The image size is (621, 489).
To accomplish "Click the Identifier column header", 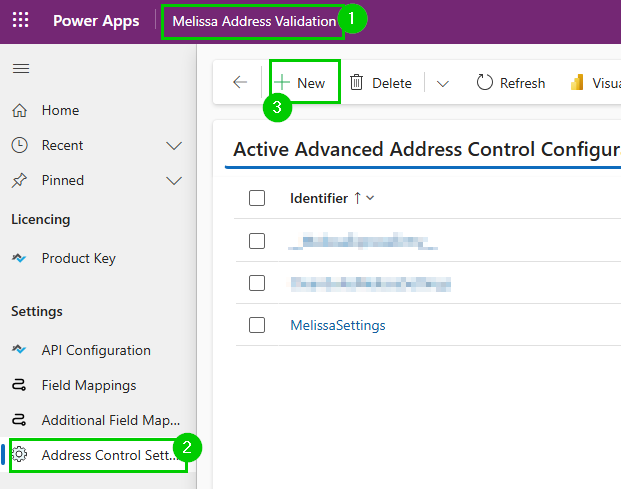I will 319,198.
